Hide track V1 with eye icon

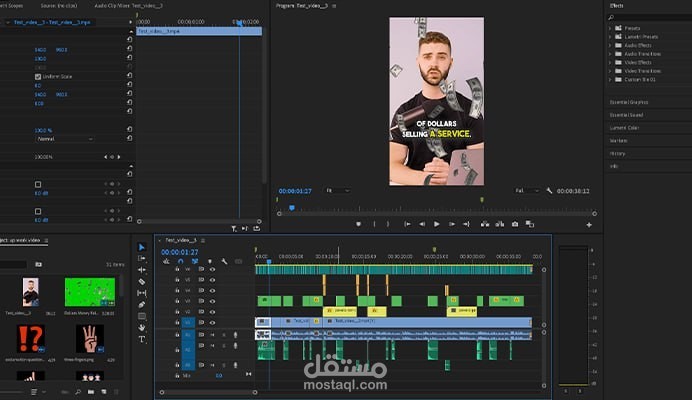[x=212, y=323]
